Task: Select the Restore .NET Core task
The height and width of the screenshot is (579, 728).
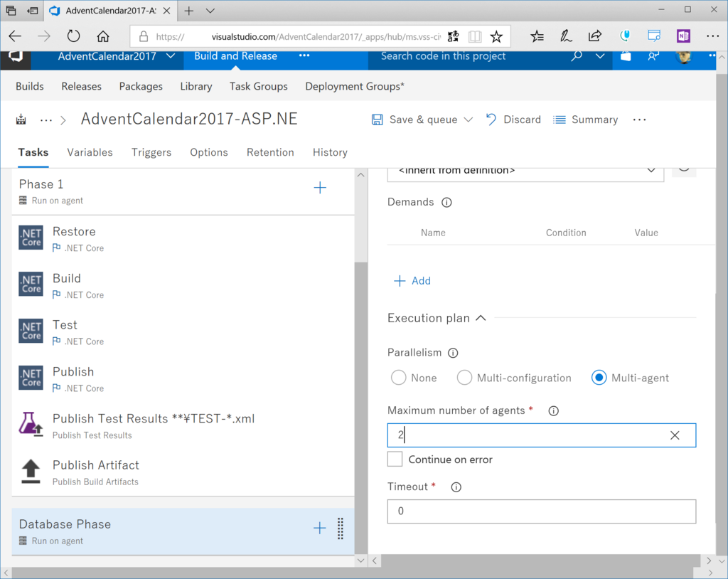Action: click(x=183, y=238)
